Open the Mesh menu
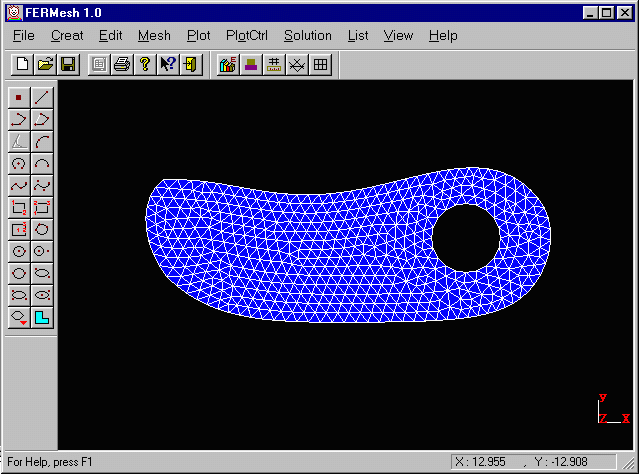Viewport: 639px width, 474px height. (x=154, y=35)
